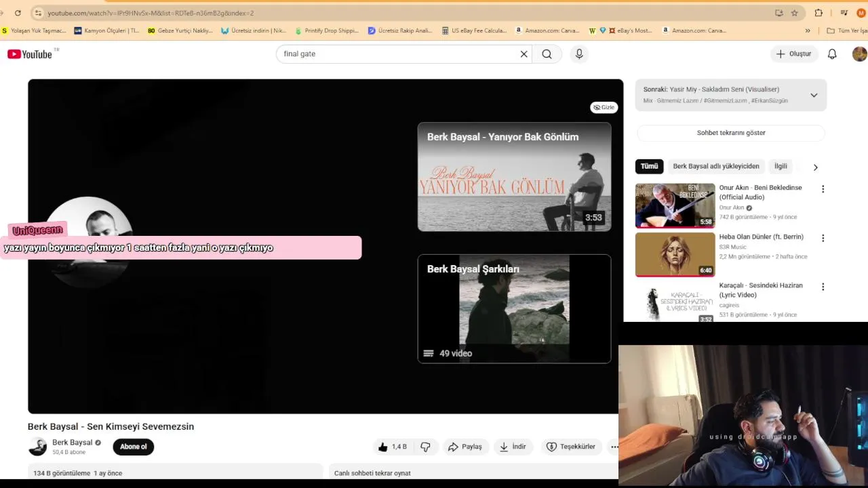
Task: Select the Tümü filter chip
Action: pyautogui.click(x=649, y=166)
